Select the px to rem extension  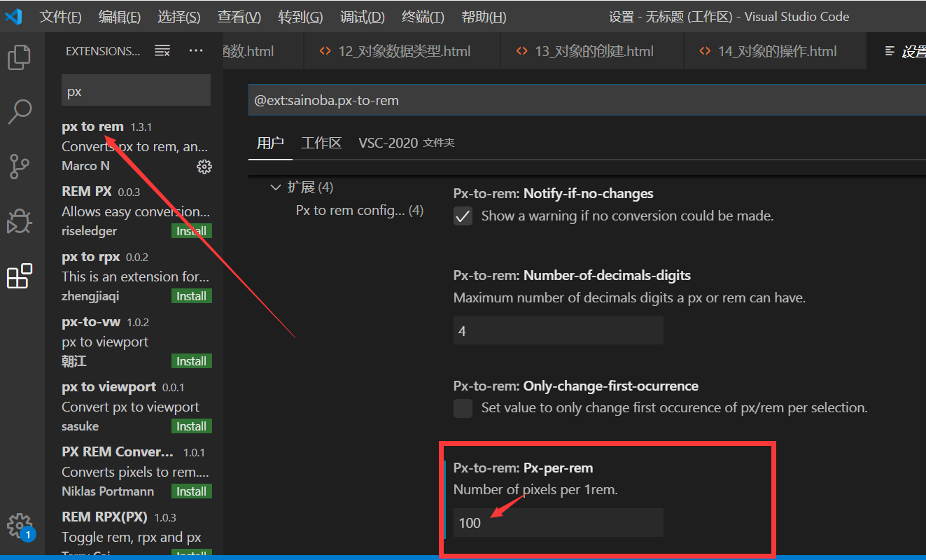[x=135, y=146]
